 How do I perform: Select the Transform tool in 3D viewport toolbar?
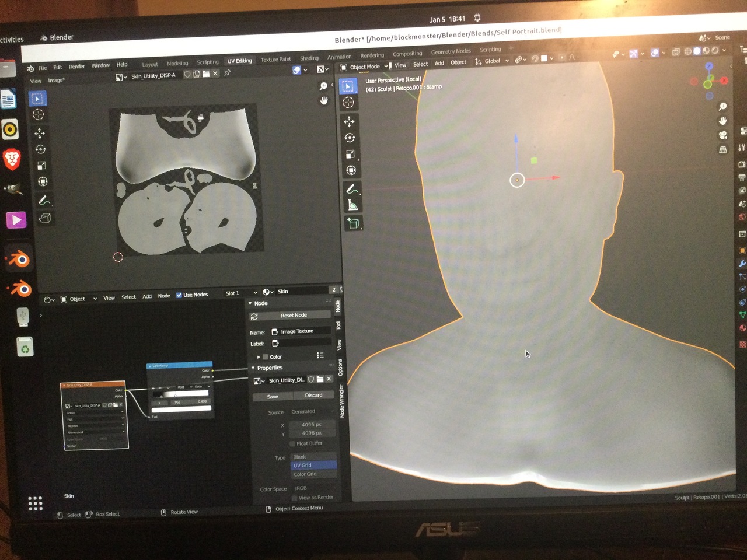tap(351, 171)
